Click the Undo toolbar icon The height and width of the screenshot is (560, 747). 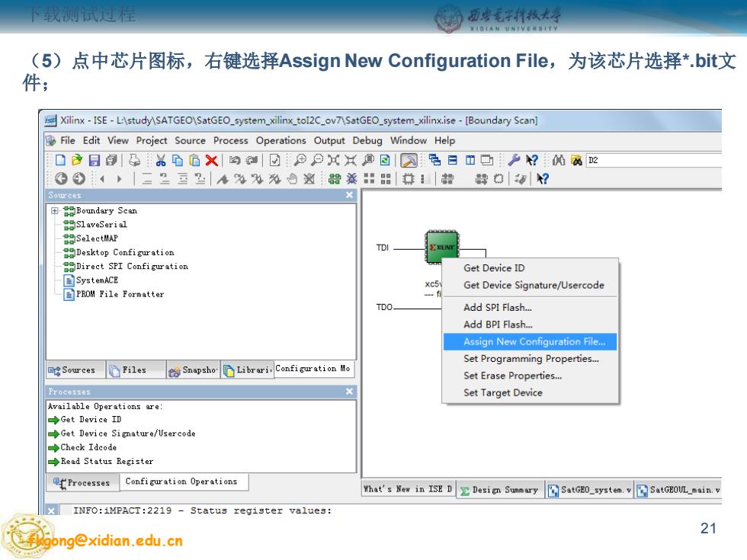tap(235, 160)
